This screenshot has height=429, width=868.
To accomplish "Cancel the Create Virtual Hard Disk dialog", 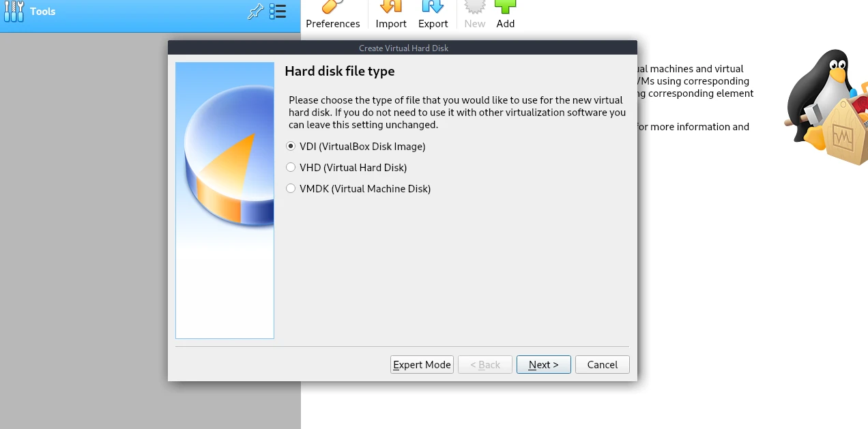I will (x=603, y=365).
